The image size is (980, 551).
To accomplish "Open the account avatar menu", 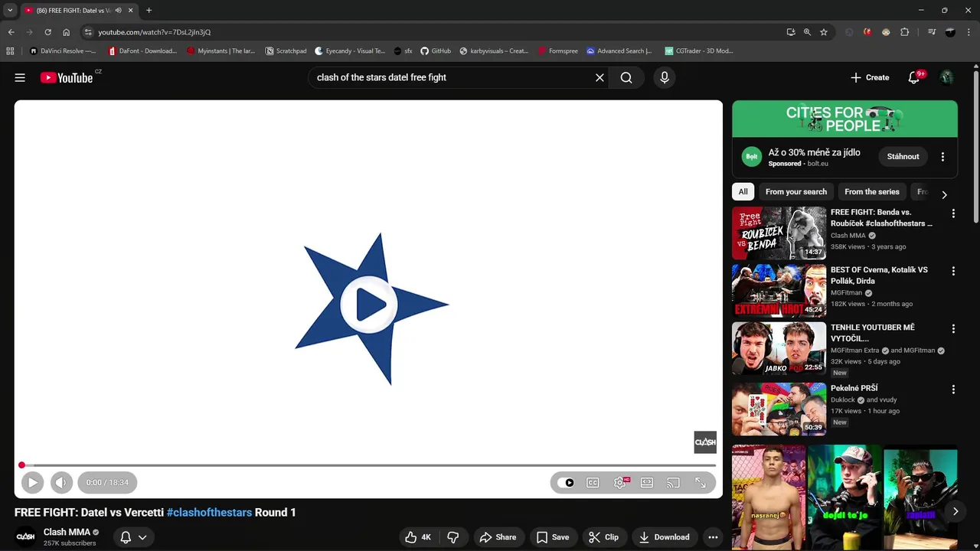I will pyautogui.click(x=947, y=77).
